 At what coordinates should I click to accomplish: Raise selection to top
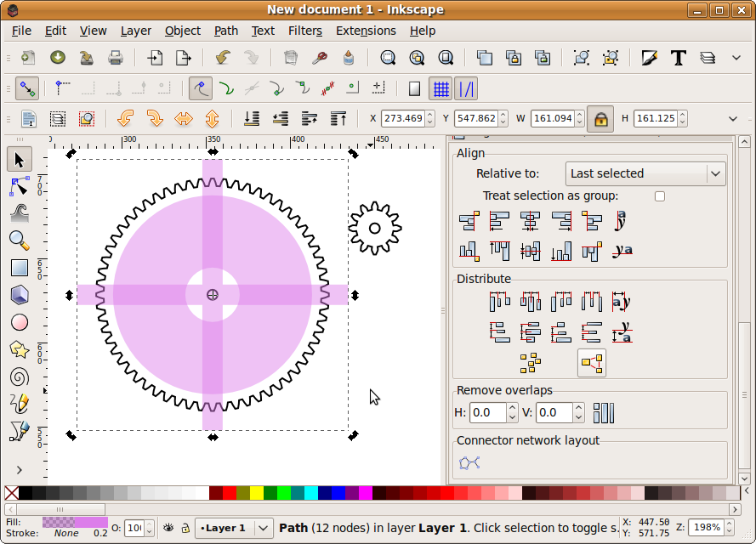click(x=338, y=118)
